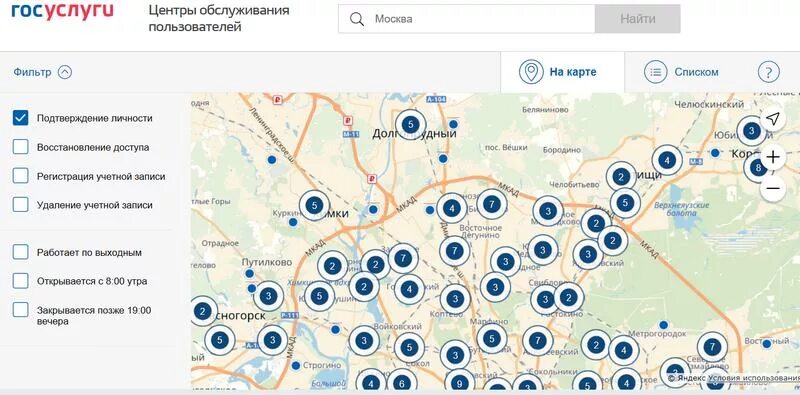Screen dimensions: 800x395
Task: Click cluster marker 8 near Королёв
Action: coord(758,168)
